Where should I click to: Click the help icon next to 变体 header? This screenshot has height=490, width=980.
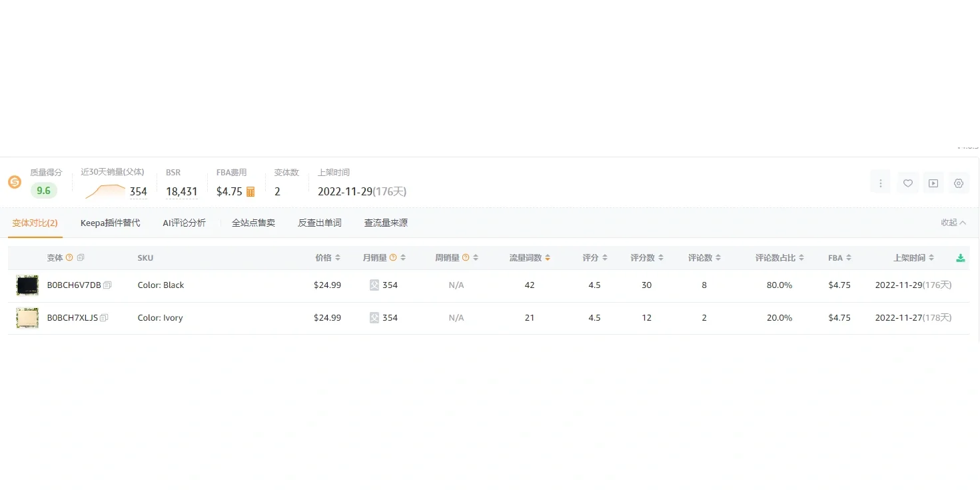tap(69, 258)
